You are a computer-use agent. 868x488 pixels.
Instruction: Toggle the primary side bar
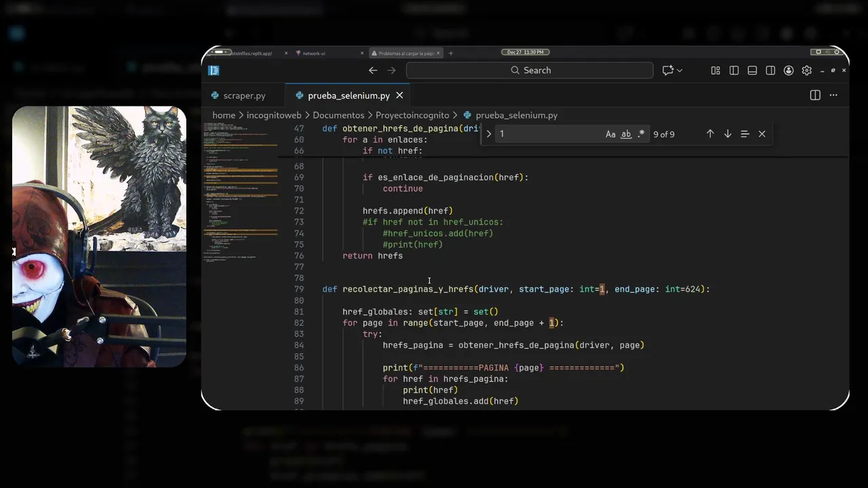click(x=734, y=70)
